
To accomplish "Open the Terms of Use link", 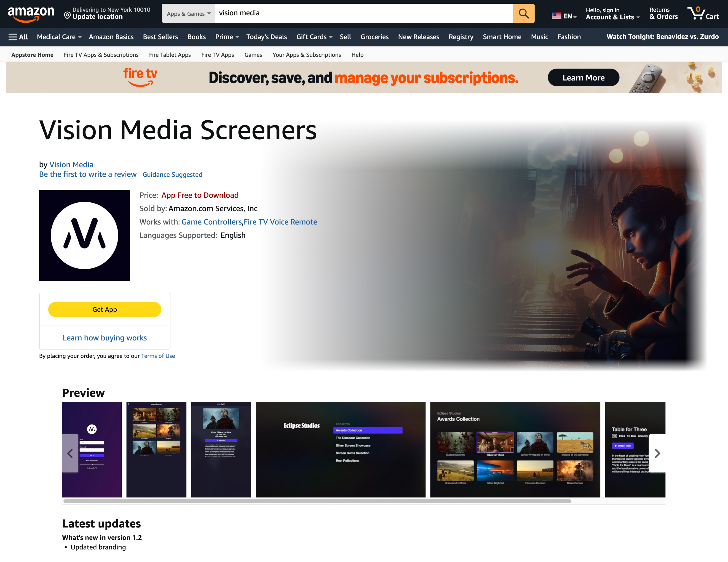I will [x=158, y=356].
